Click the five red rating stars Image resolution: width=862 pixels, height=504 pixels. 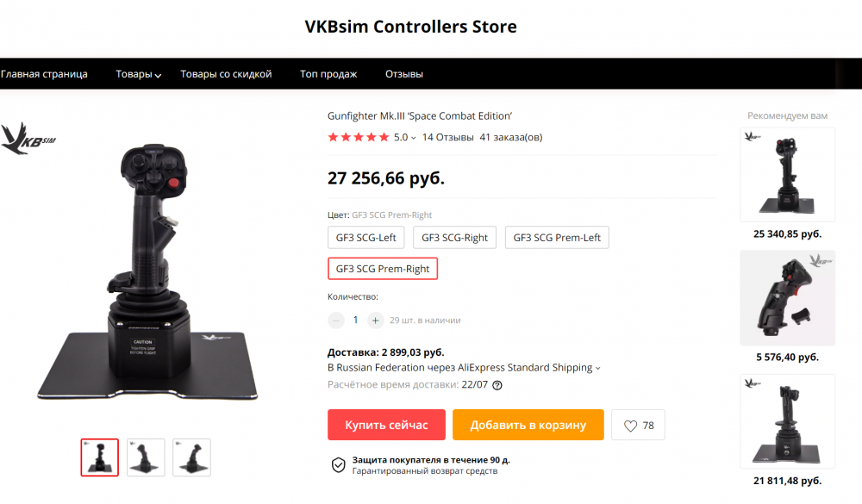(x=358, y=137)
